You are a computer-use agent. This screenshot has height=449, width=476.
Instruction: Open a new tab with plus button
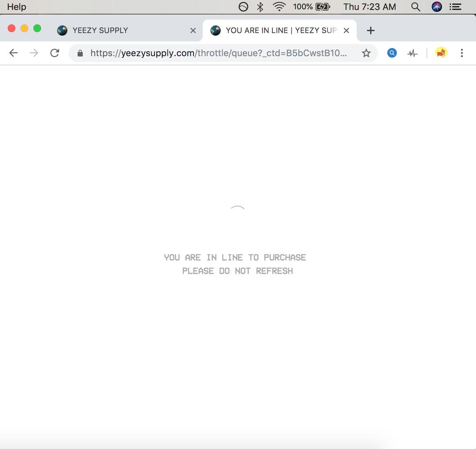[370, 31]
